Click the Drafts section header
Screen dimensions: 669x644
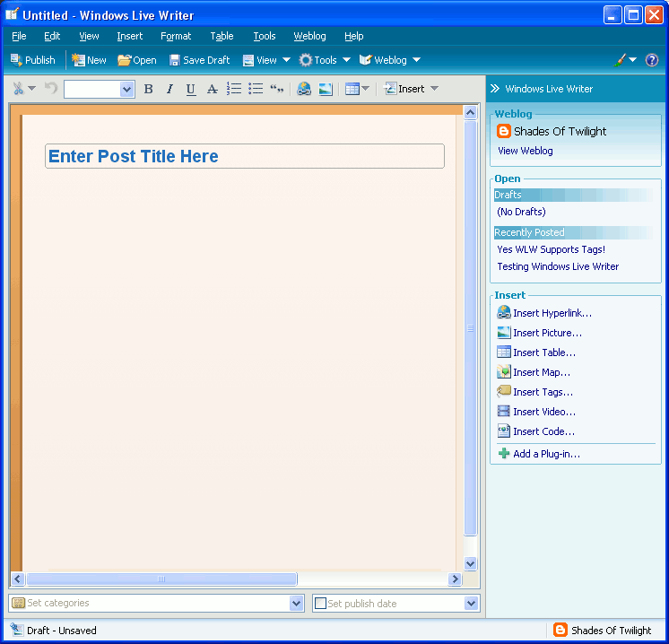click(573, 195)
